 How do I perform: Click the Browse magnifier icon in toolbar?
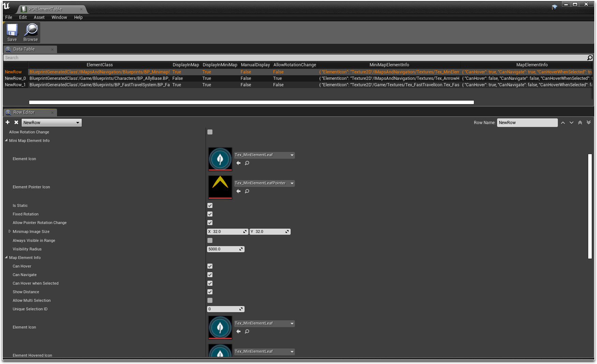pyautogui.click(x=31, y=31)
